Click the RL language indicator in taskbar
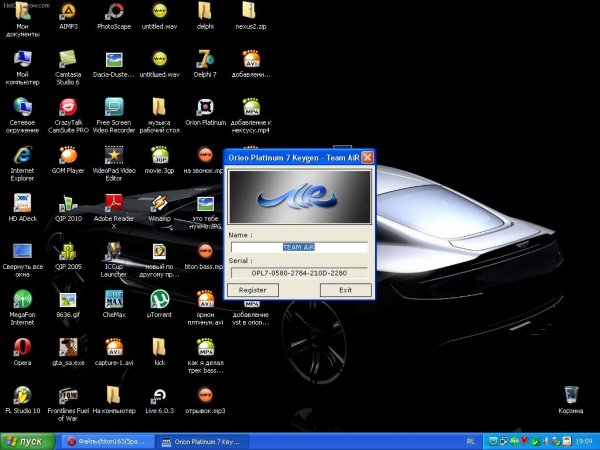The width and height of the screenshot is (600, 450). (x=471, y=442)
